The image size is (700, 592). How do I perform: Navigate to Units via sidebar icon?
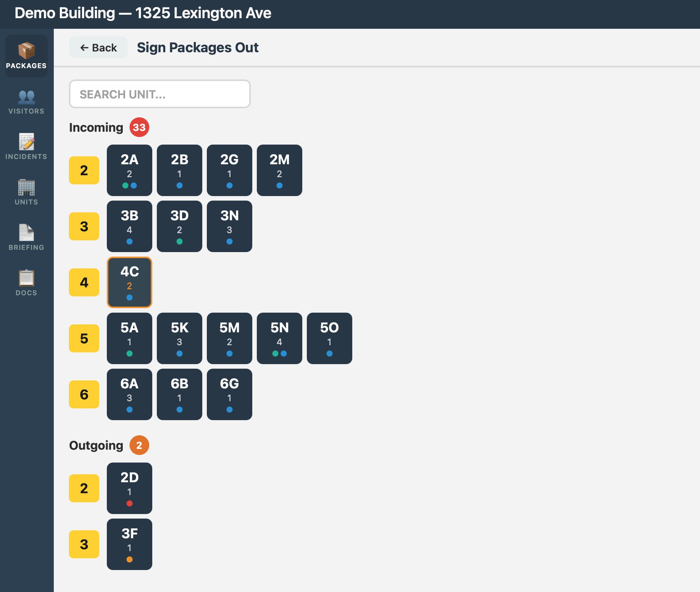tap(26, 192)
